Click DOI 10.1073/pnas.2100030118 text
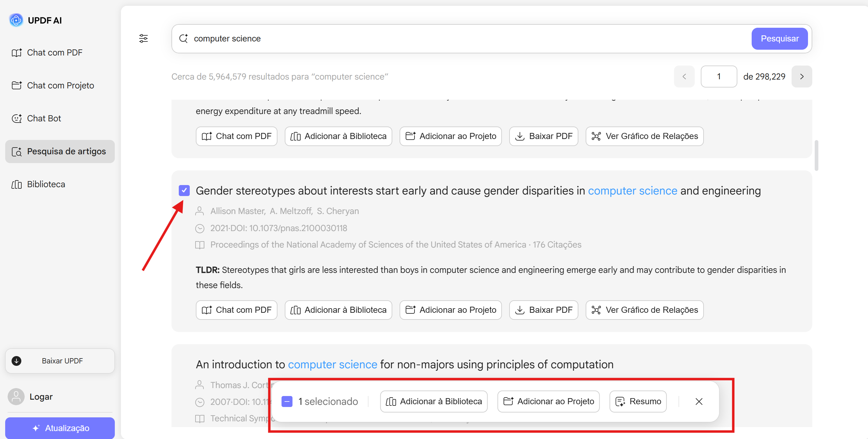 [x=298, y=228]
